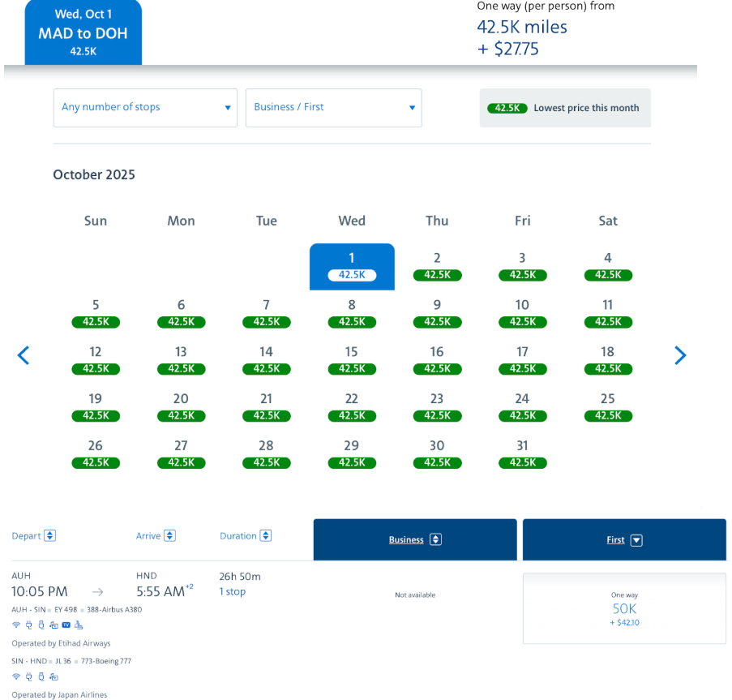
Task: Select October 25 on the calendar
Action: coord(608,407)
